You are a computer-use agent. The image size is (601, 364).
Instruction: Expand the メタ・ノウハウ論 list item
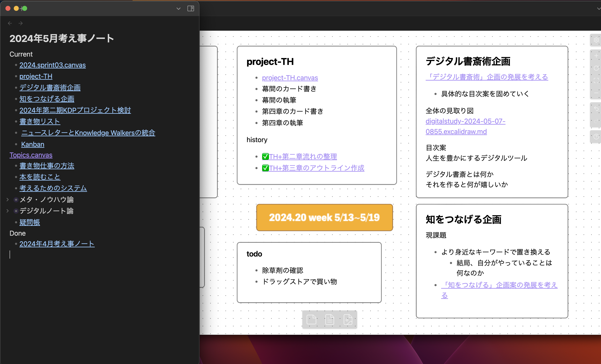8,199
